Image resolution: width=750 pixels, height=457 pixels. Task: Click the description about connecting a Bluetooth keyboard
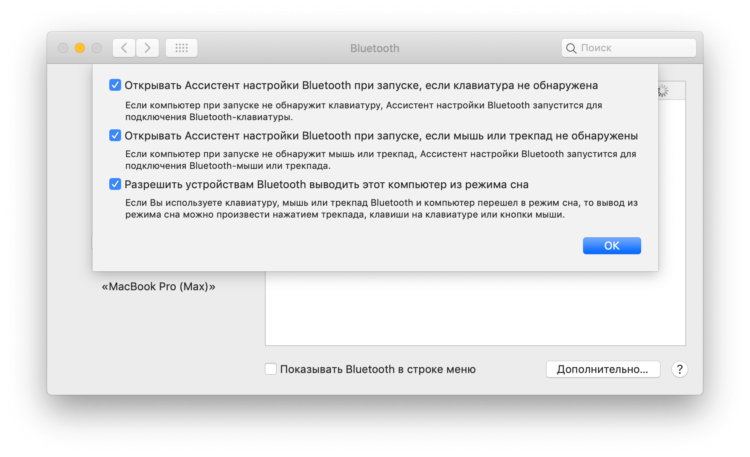tap(364, 111)
